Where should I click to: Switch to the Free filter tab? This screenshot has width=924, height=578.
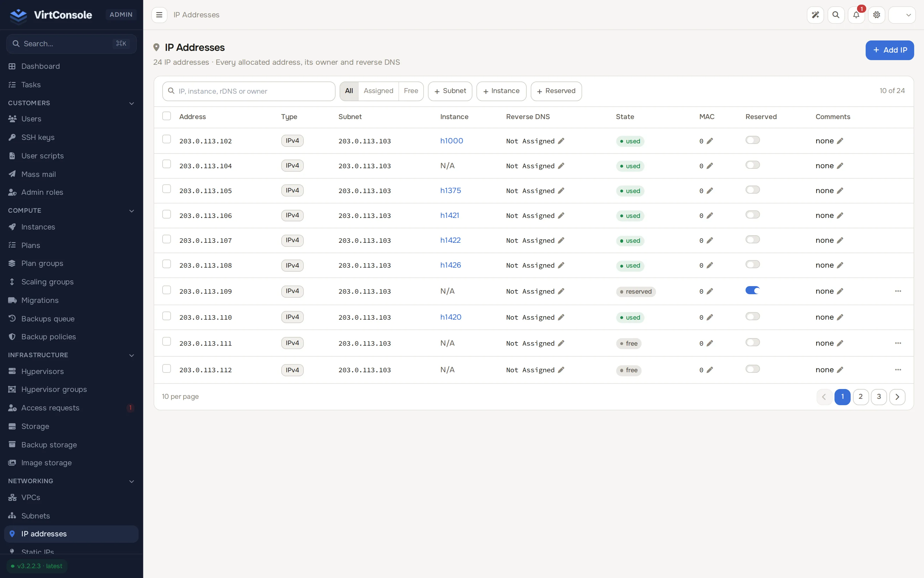pyautogui.click(x=411, y=91)
